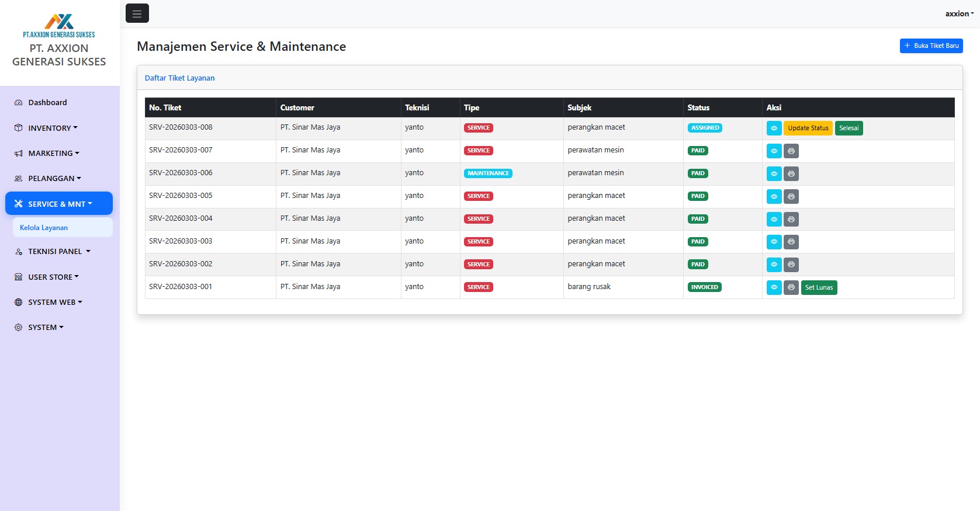Click the PT. Axxion Generasi Sukses logo

59,26
